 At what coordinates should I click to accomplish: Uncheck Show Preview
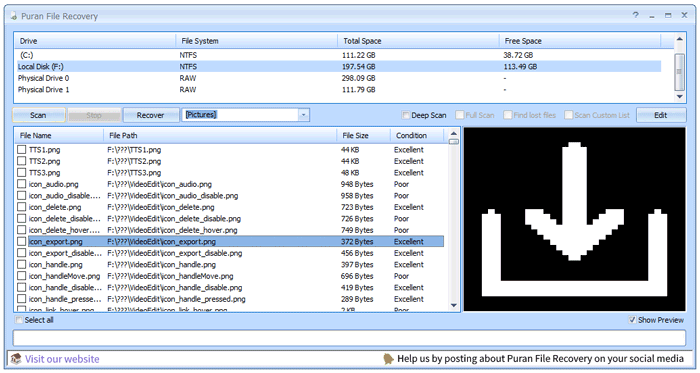pyautogui.click(x=632, y=320)
